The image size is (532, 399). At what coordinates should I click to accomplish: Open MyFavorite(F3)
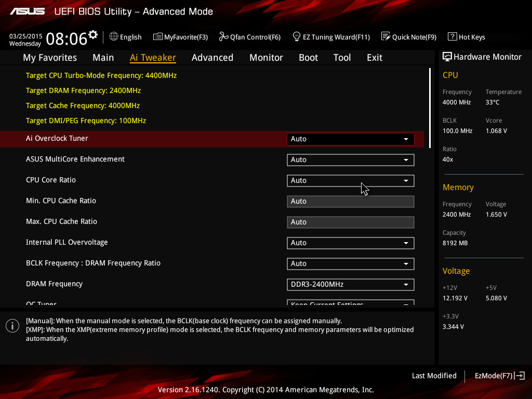tap(180, 37)
